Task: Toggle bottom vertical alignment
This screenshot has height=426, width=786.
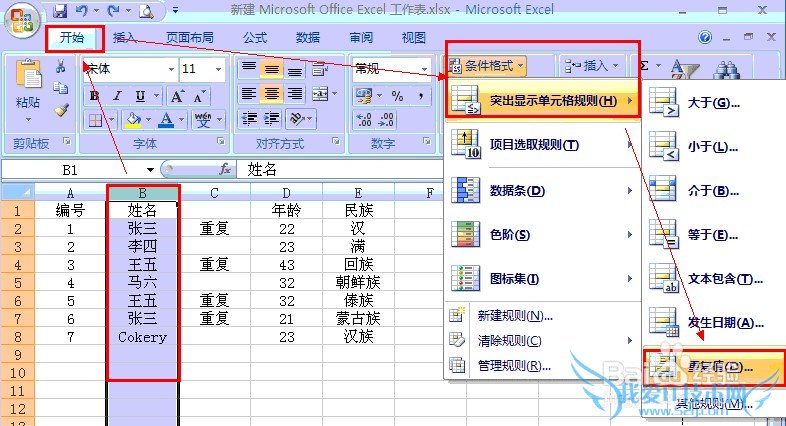Action: [295, 71]
